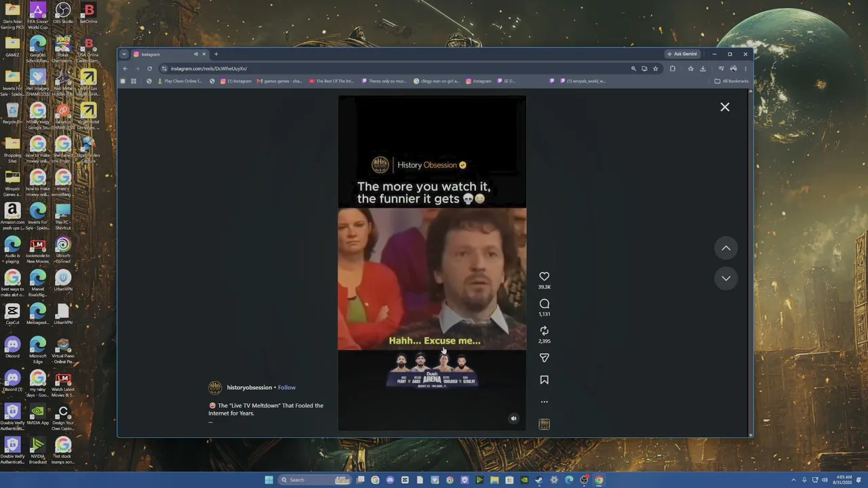Open the games games Gmail bookmark
Viewport: 868px width, 488px height.
pyautogui.click(x=279, y=81)
